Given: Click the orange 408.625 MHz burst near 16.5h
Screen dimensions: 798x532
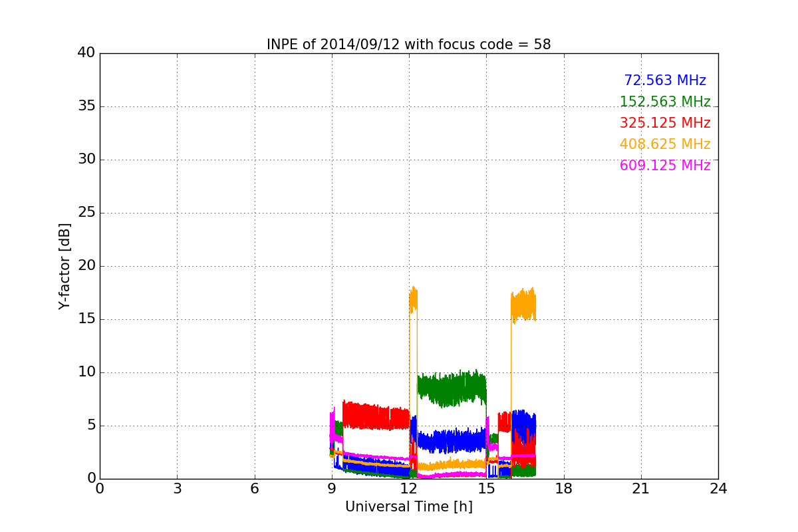Looking at the screenshot, I should click(523, 306).
